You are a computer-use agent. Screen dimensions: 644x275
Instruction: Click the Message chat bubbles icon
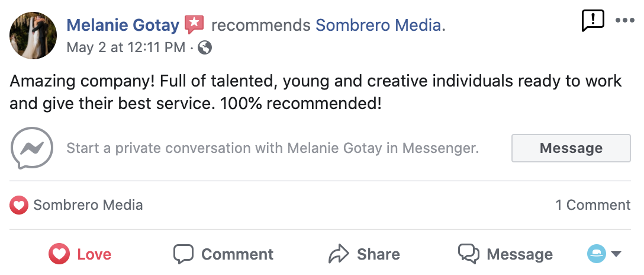click(469, 254)
